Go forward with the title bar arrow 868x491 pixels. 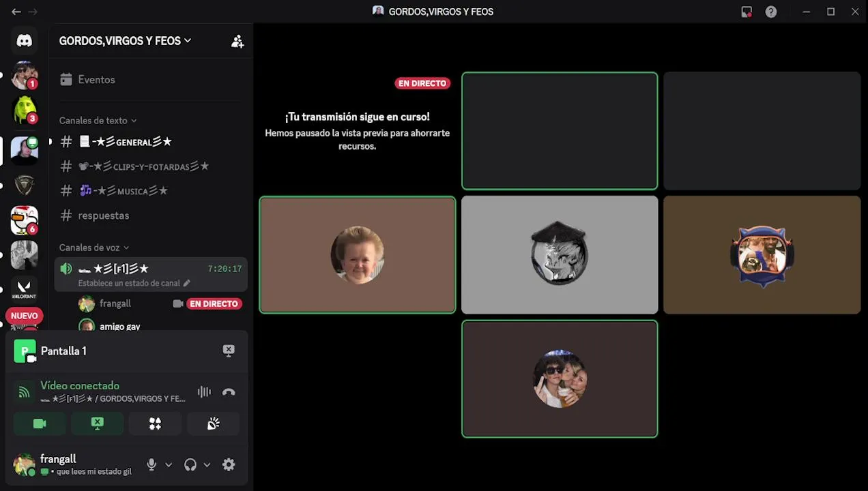tap(33, 12)
